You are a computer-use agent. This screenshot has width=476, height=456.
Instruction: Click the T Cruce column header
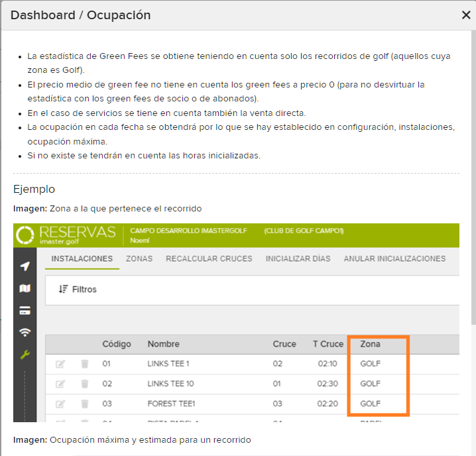[x=328, y=344]
